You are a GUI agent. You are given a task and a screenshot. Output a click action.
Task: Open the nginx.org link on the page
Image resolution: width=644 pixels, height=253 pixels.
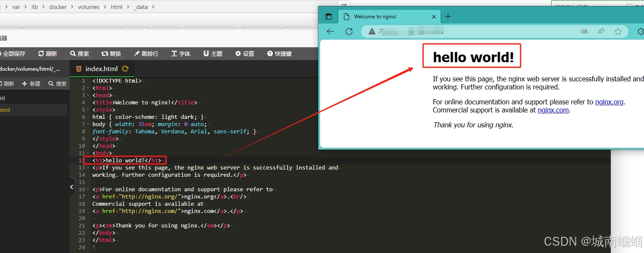609,102
